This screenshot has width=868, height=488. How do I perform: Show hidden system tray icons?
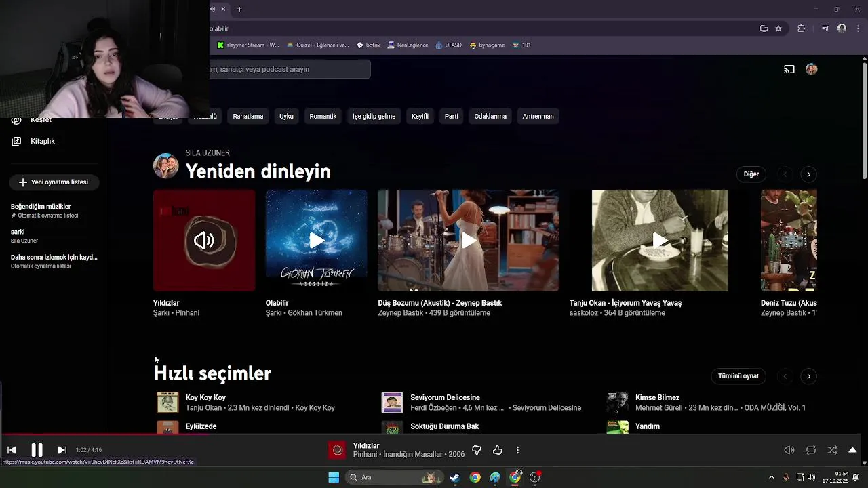pyautogui.click(x=771, y=477)
